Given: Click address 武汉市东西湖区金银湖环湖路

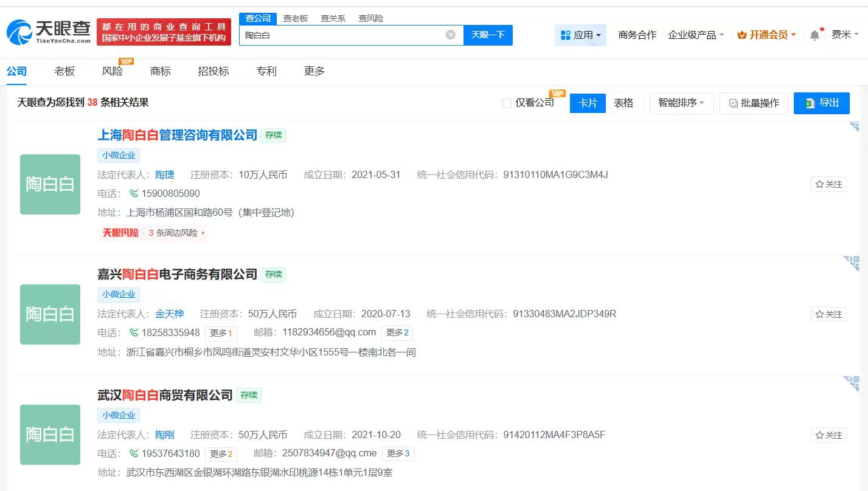Looking at the screenshot, I should click(x=260, y=472).
